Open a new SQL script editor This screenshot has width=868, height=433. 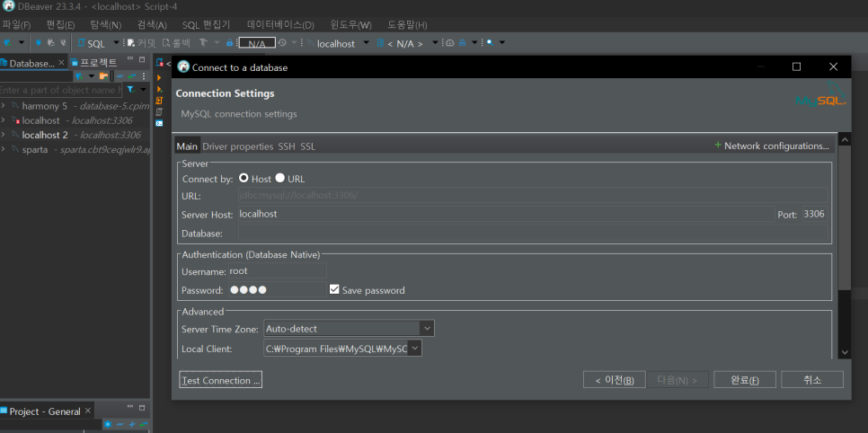pyautogui.click(x=92, y=43)
